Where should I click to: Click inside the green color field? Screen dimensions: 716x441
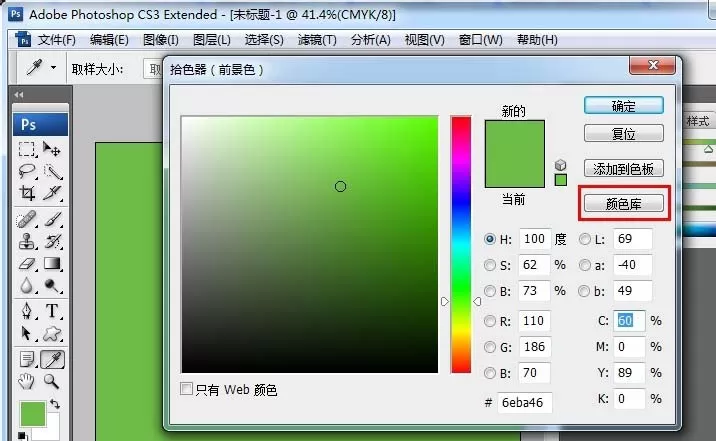click(x=310, y=244)
